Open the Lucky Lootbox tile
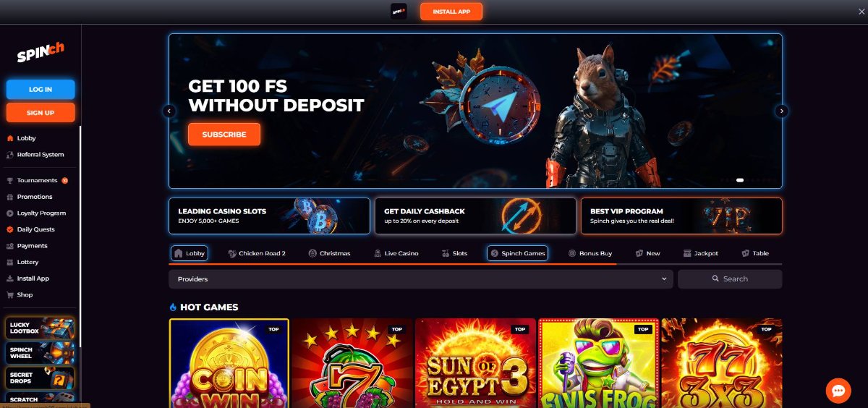 click(41, 328)
